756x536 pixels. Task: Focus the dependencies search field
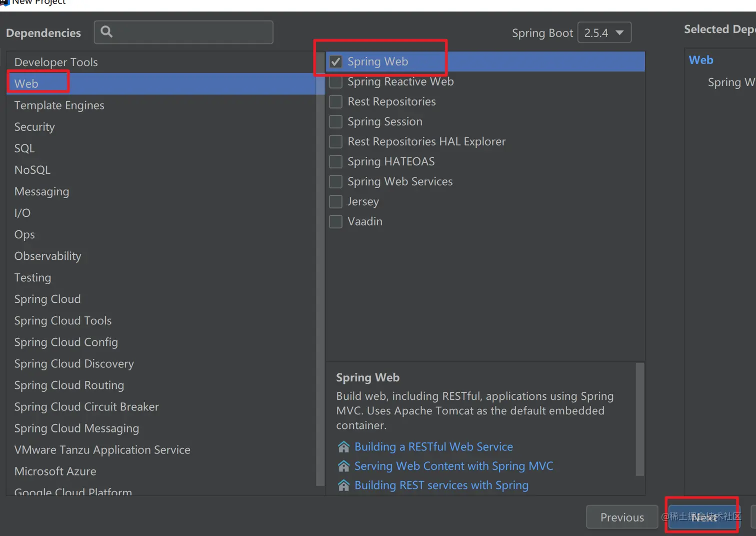pyautogui.click(x=183, y=32)
